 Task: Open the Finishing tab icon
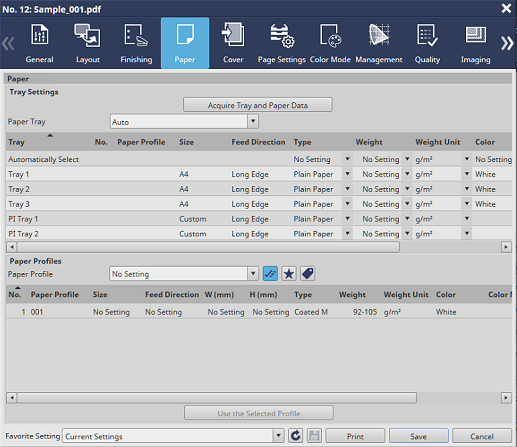[x=136, y=35]
